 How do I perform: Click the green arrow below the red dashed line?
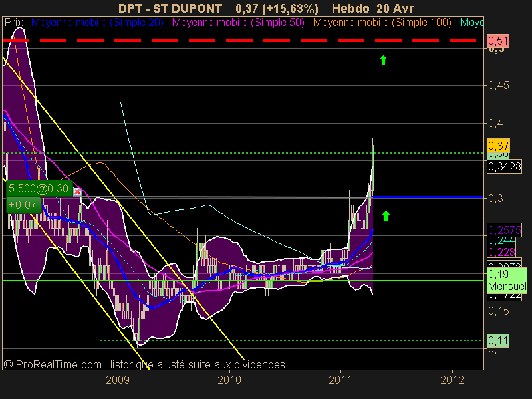click(x=384, y=60)
